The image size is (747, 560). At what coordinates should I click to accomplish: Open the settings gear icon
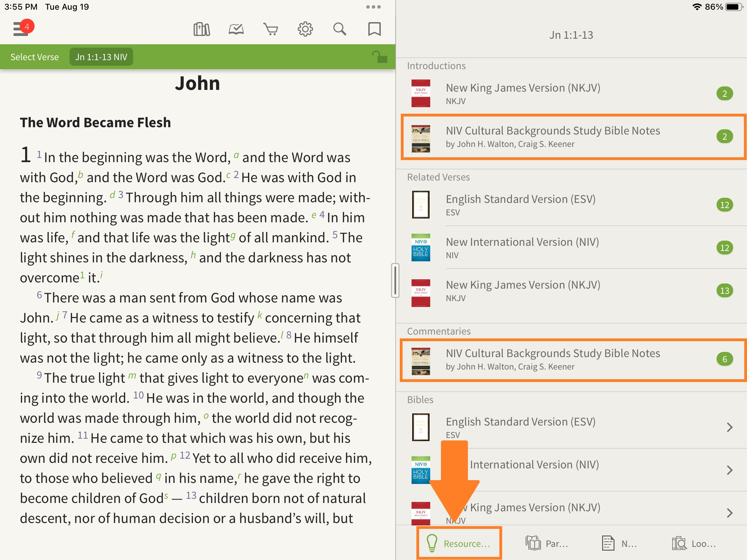[305, 29]
